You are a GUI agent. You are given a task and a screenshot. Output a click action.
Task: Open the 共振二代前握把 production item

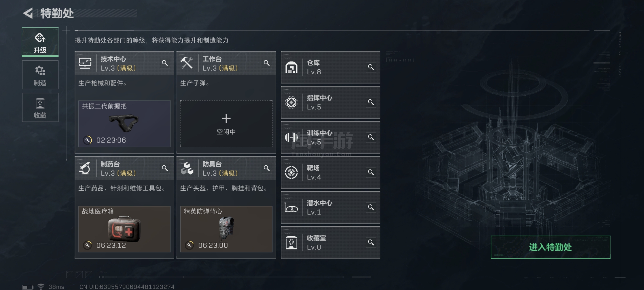click(124, 124)
